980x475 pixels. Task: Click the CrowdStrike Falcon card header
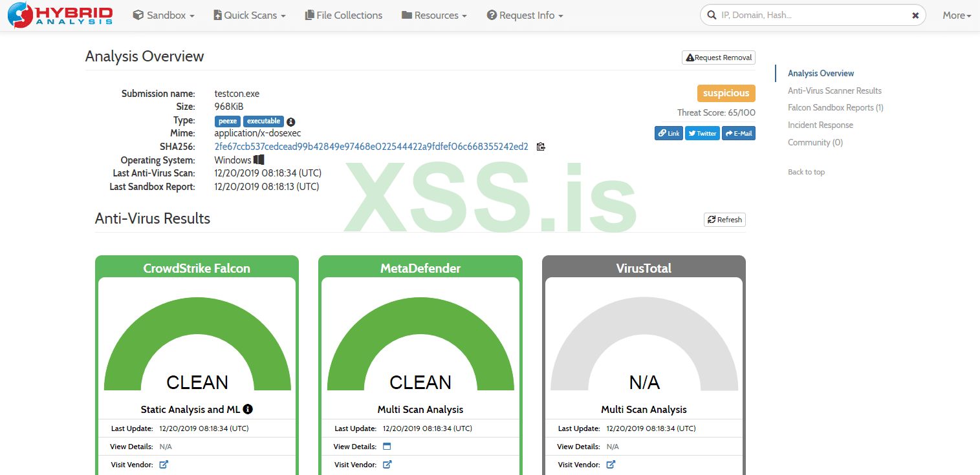point(197,268)
